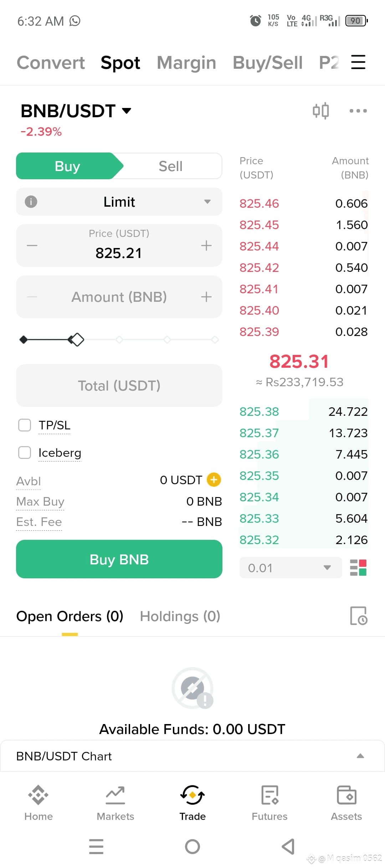This screenshot has height=868, width=385.
Task: Open the 0.01 price precision dropdown
Action: [x=291, y=568]
